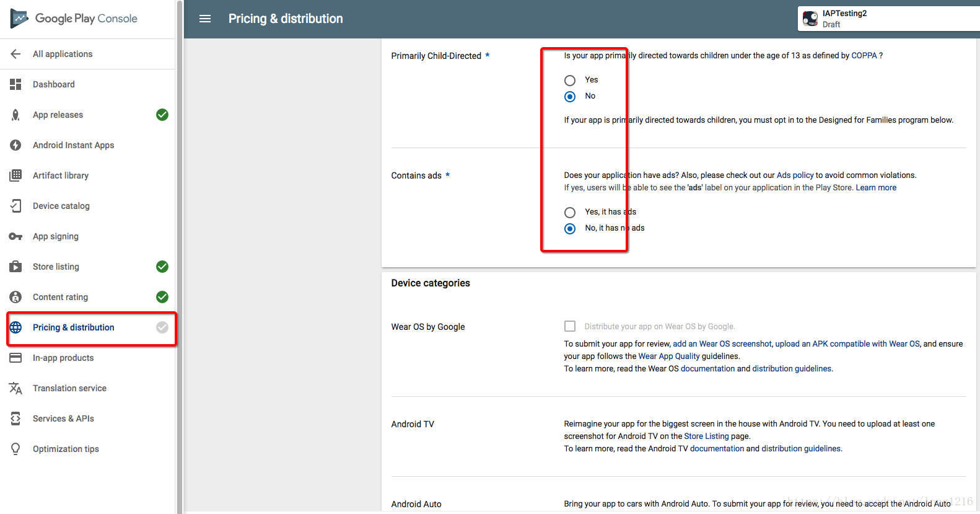Click 'add an Wear OS screenshot' link
Screen dimensions: 980x514
click(722, 344)
